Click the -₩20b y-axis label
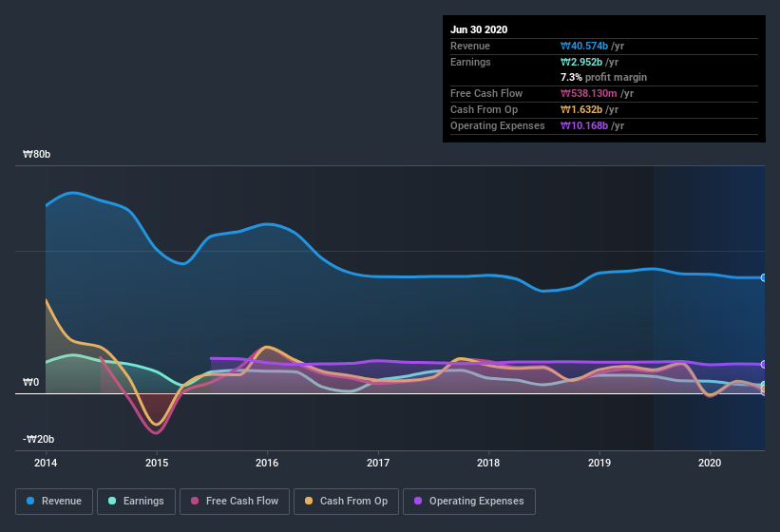Image resolution: width=780 pixels, height=532 pixels. (38, 439)
